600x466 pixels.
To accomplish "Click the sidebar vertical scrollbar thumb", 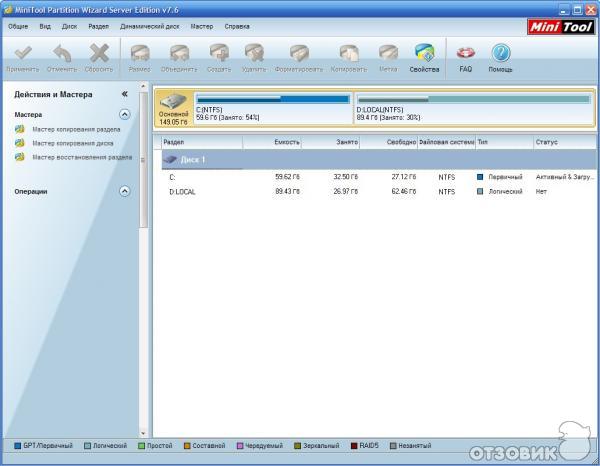I will (143, 160).
